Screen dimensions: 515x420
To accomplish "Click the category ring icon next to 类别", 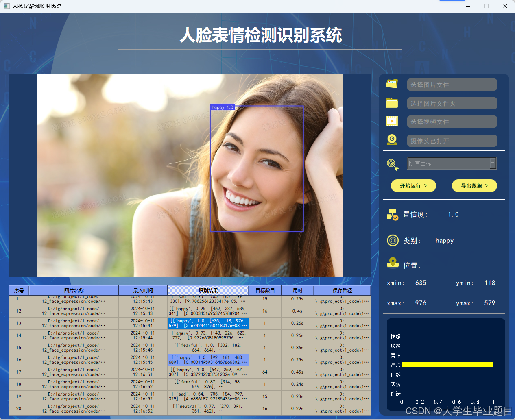I will [x=393, y=240].
